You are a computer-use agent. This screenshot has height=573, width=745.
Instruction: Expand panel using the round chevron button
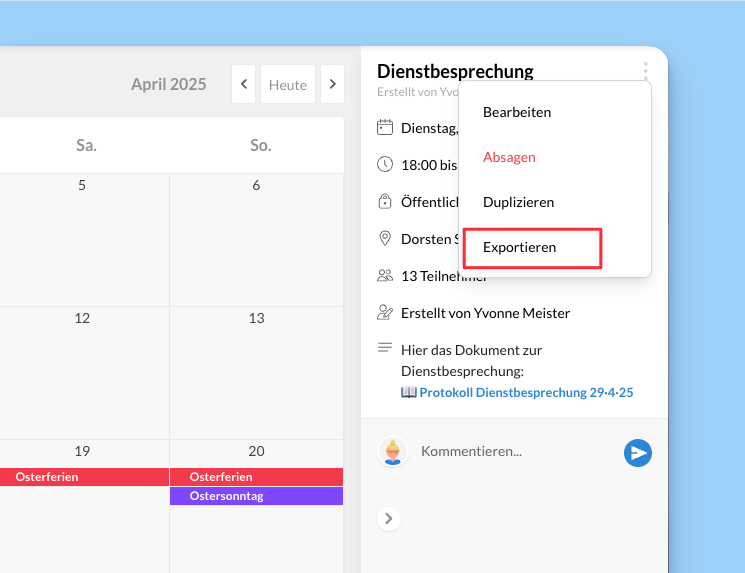coord(389,518)
